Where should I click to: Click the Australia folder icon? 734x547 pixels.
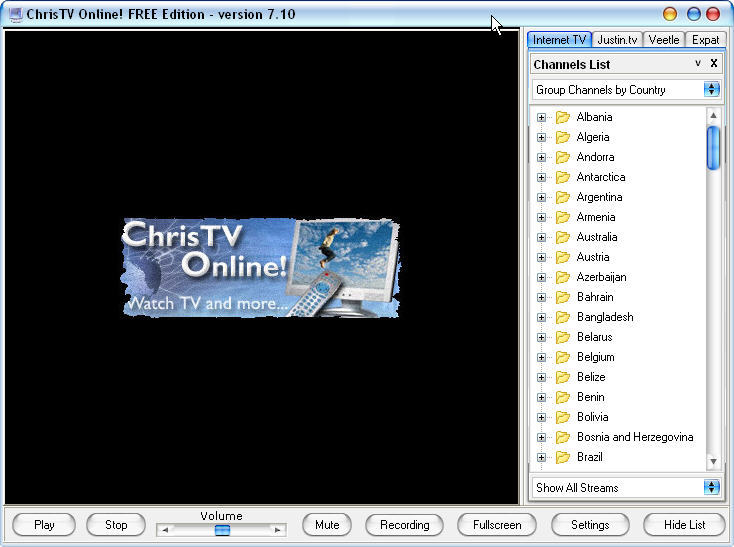point(563,237)
